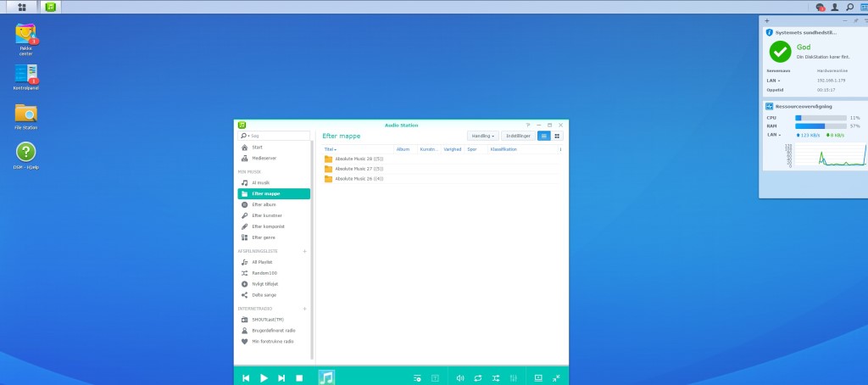Pin the widget panel
The width and height of the screenshot is (868, 385).
[856, 20]
